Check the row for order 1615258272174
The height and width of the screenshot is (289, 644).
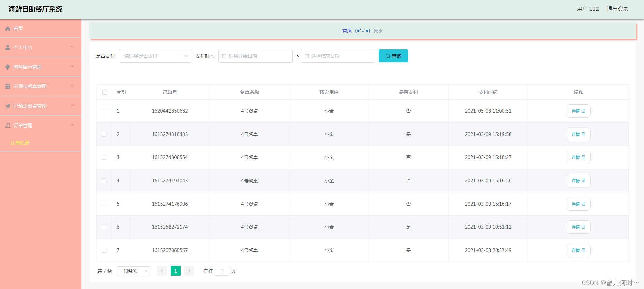(104, 227)
